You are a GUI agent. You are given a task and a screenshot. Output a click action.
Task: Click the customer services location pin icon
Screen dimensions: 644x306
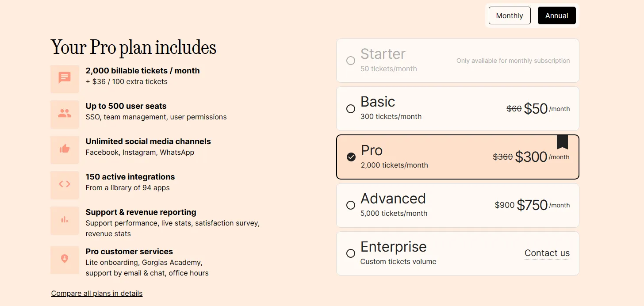tap(65, 259)
